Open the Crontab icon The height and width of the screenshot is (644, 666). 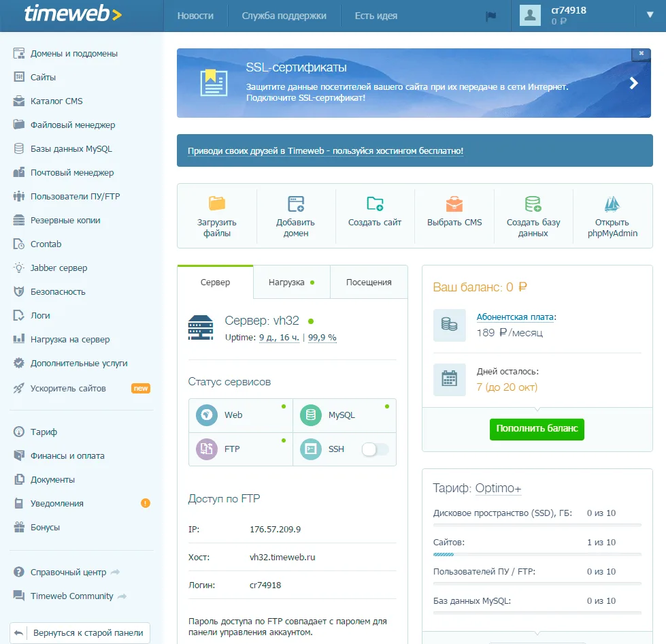tap(18, 244)
